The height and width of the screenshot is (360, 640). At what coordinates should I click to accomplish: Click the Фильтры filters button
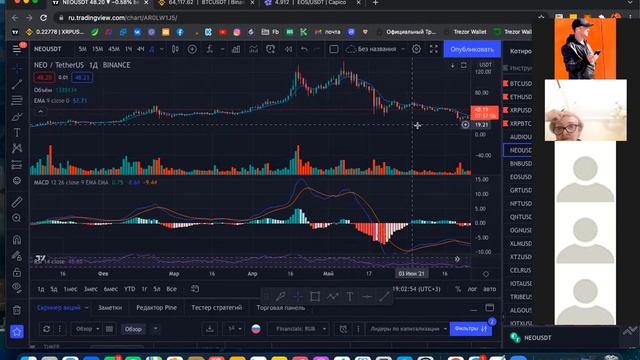(471, 329)
